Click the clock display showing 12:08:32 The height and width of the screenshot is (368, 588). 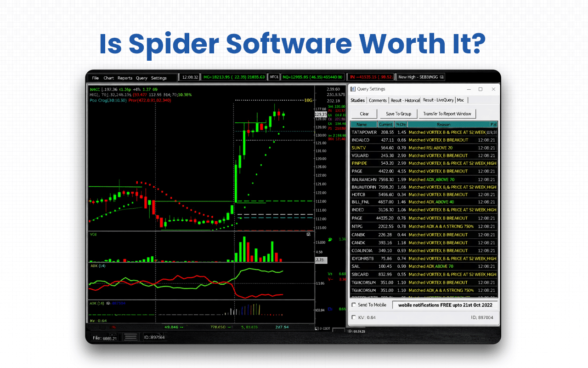coord(189,77)
